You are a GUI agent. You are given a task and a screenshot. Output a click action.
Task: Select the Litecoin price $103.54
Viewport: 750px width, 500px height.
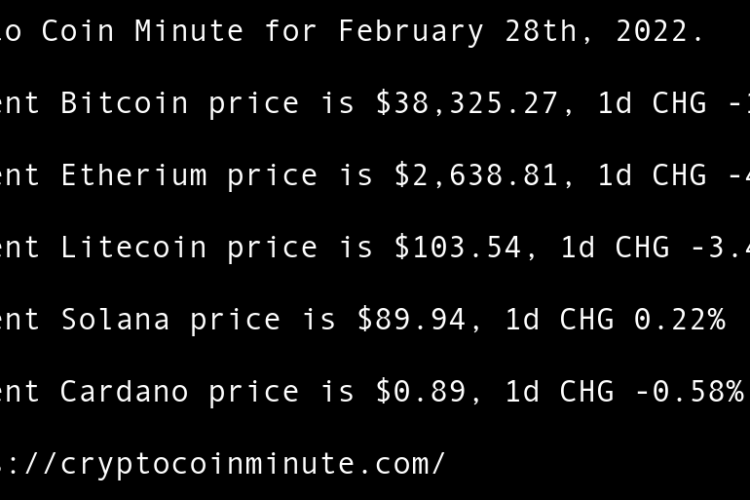[x=456, y=247]
